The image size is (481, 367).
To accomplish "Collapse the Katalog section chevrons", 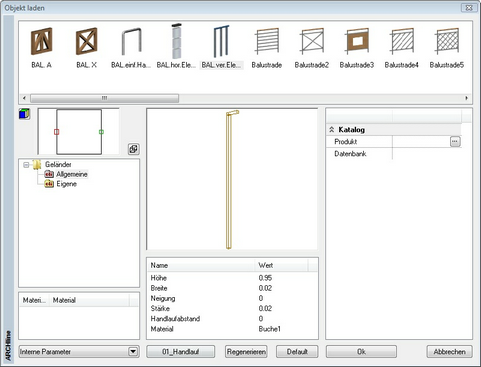I will point(332,130).
